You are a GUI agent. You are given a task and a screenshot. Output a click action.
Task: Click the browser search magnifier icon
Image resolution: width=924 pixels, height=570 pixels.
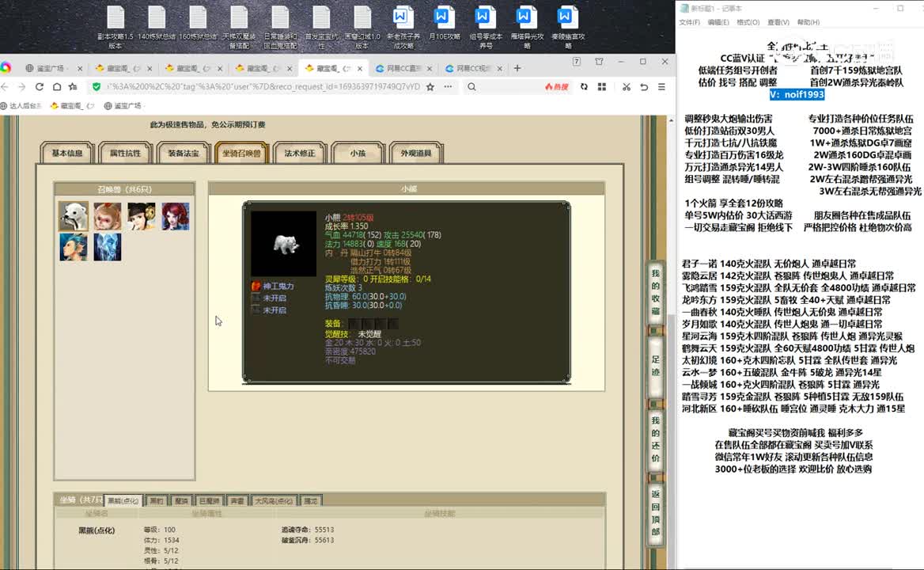pos(471,86)
